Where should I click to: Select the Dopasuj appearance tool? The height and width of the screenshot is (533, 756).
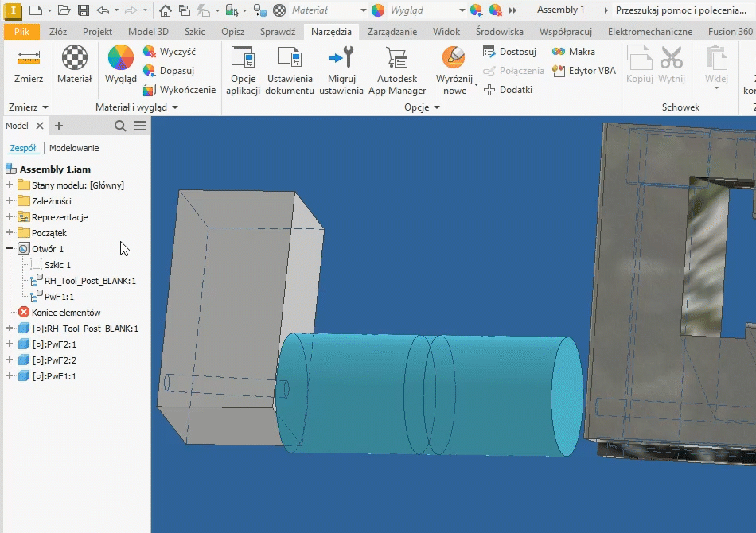point(169,70)
